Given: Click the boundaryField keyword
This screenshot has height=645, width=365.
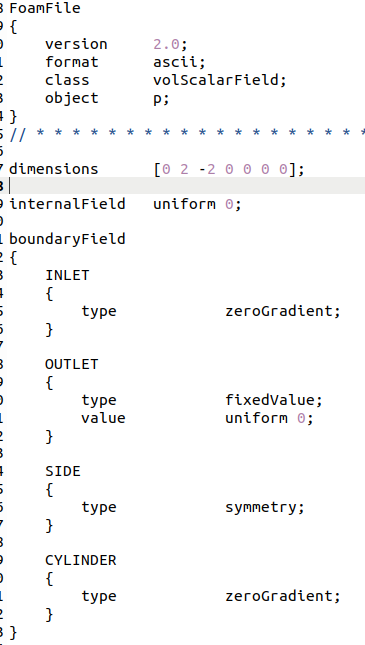Looking at the screenshot, I should (x=67, y=239).
